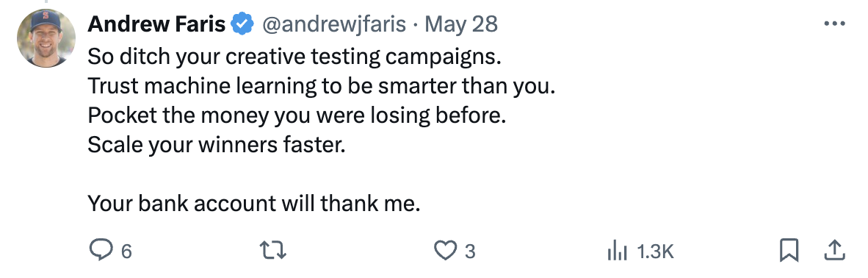
Task: Click the 1.3K views count
Action: [655, 252]
